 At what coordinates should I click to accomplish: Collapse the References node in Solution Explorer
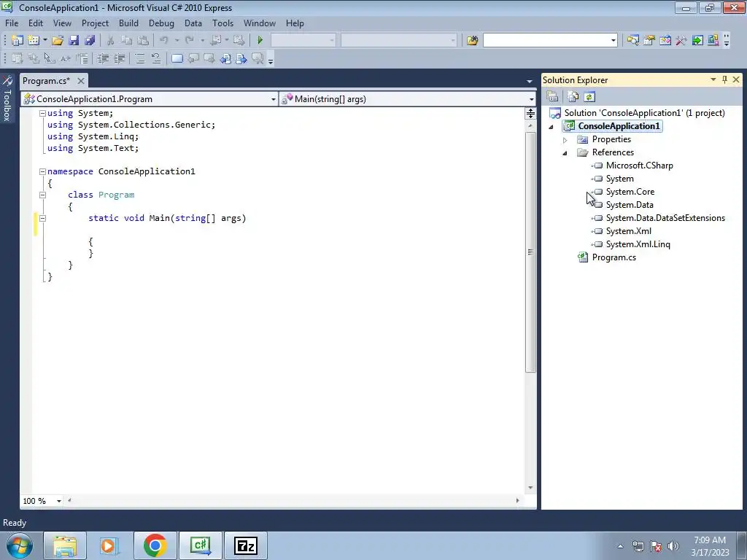tap(565, 153)
